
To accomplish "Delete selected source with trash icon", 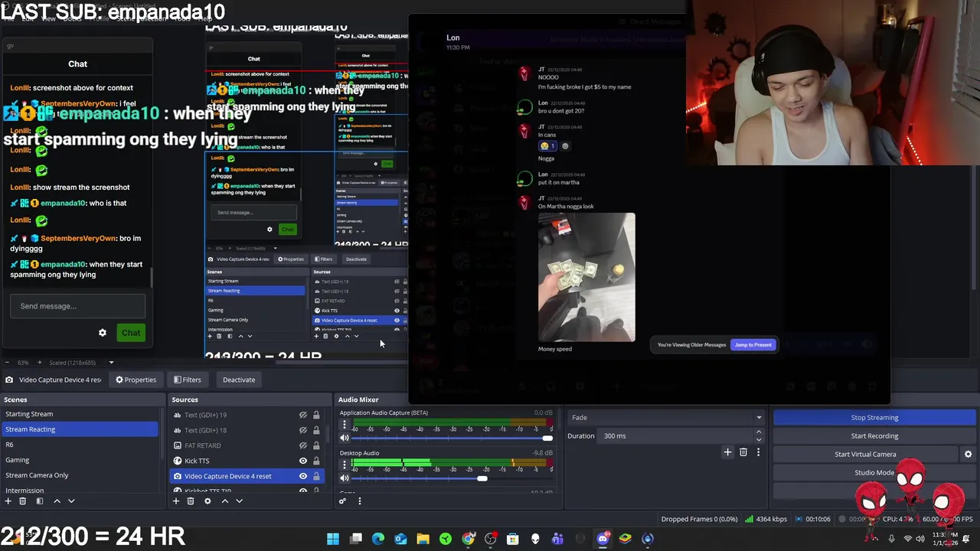I will point(191,501).
